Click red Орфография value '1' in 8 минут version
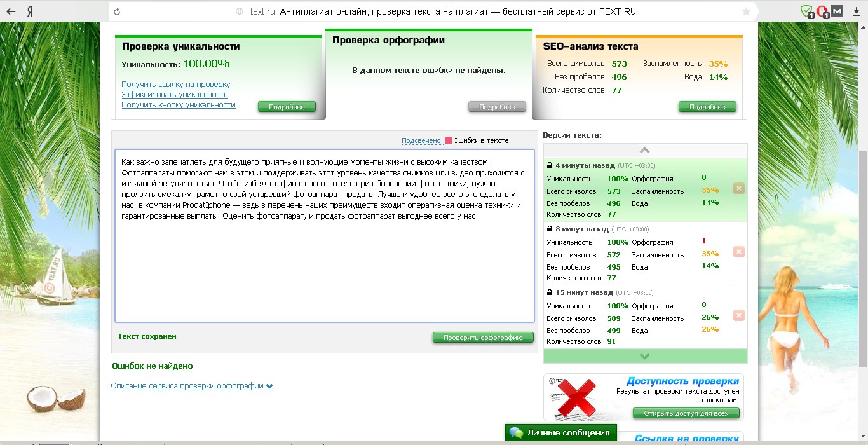868x445 pixels. [704, 242]
